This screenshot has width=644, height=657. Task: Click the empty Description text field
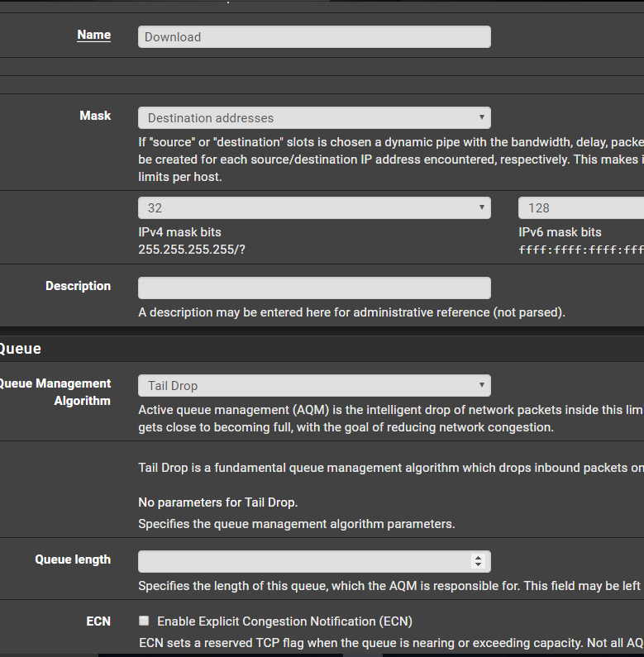tap(314, 288)
